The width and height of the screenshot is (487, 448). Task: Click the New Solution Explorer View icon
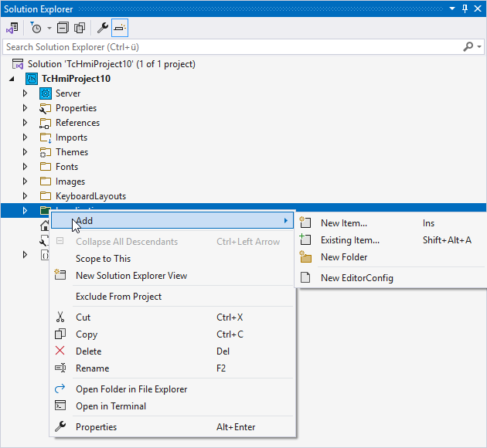60,274
